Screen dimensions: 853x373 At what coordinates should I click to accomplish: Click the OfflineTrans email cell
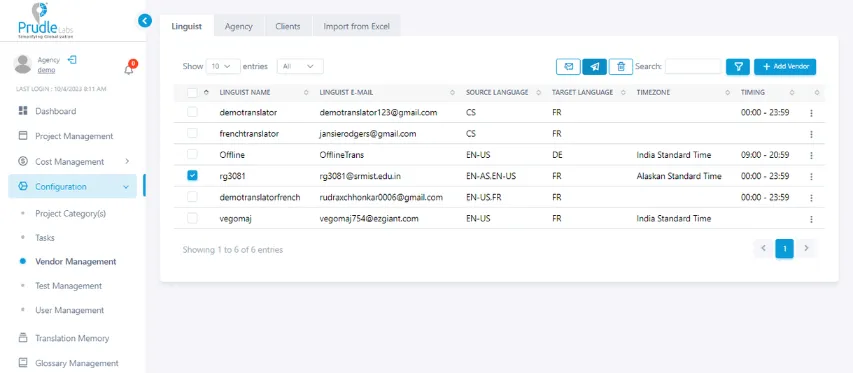pyautogui.click(x=342, y=155)
